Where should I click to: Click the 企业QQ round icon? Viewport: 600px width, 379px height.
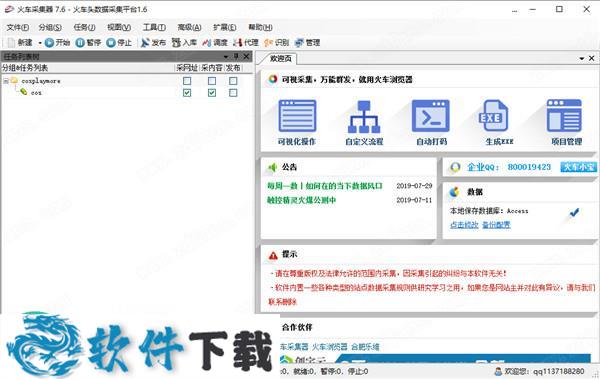455,167
